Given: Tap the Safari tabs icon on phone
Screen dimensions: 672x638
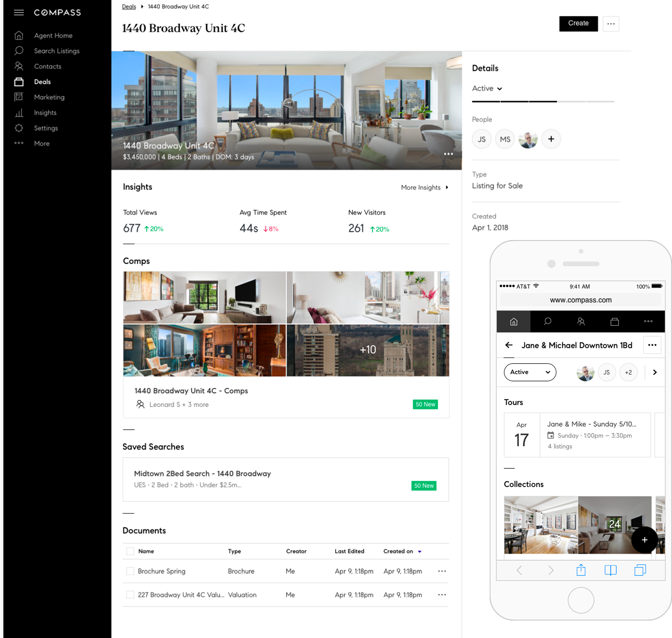Looking at the screenshot, I should 640,570.
